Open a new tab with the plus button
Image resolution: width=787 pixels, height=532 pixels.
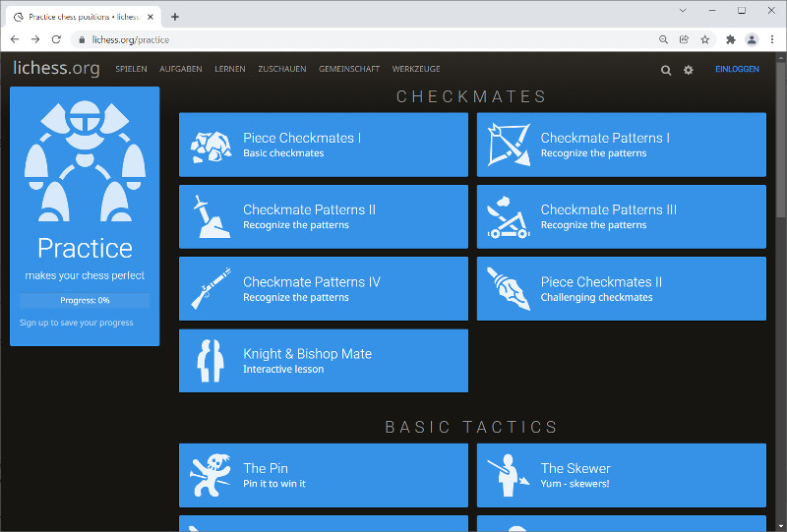pyautogui.click(x=175, y=17)
